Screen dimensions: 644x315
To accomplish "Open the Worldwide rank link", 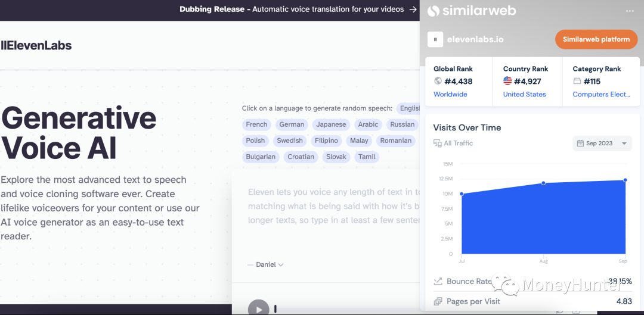I will coord(450,94).
